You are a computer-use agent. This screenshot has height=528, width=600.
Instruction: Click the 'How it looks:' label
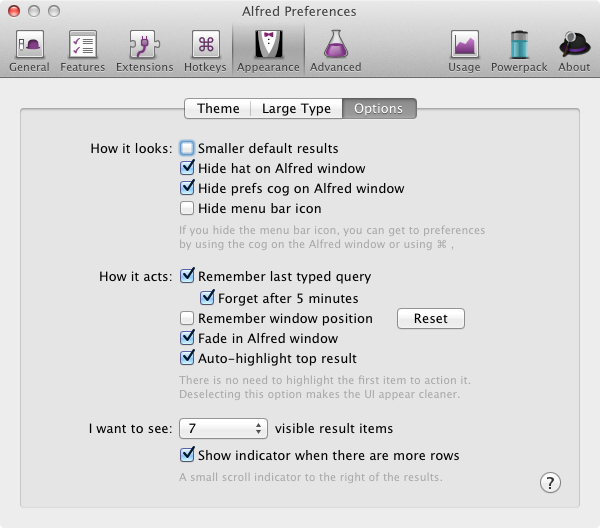[x=131, y=148]
